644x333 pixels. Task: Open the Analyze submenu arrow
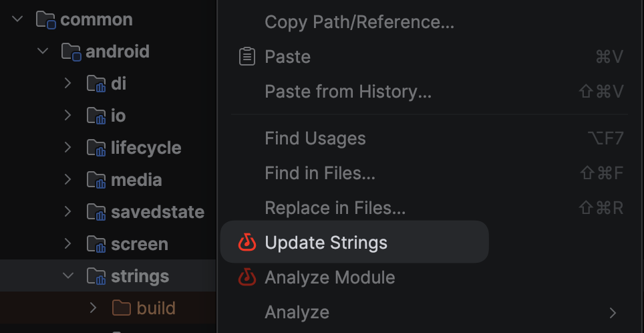613,312
